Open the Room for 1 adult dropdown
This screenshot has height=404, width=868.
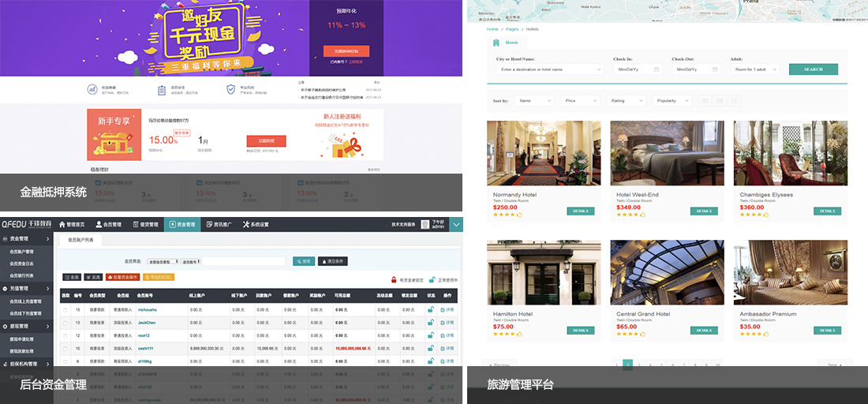tap(755, 69)
